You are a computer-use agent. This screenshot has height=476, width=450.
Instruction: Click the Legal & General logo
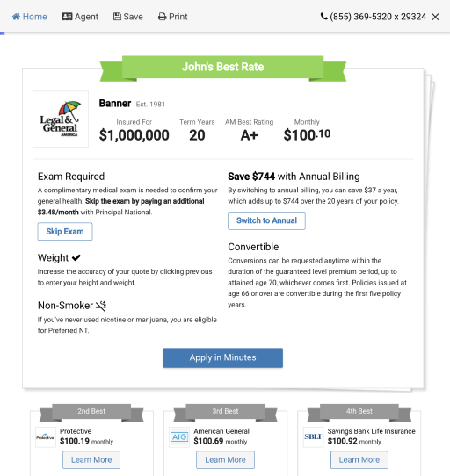[61, 119]
